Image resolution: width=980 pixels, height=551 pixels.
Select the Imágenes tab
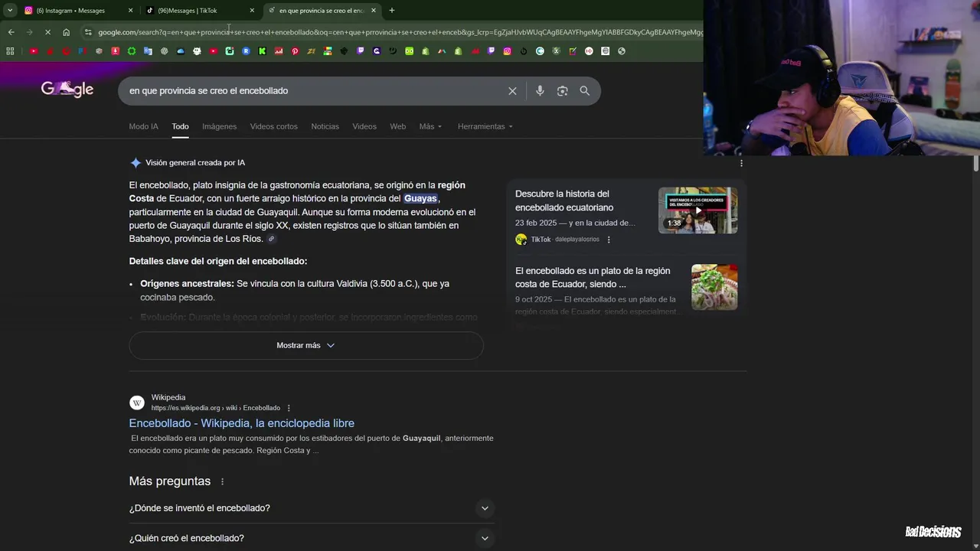[220, 126]
